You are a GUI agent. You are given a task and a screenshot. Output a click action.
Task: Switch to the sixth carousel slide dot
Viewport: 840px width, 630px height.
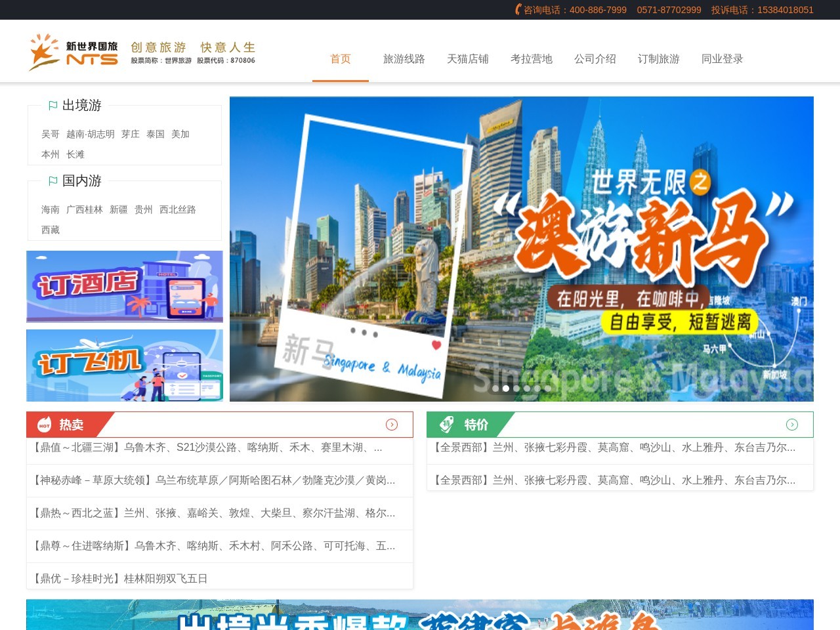(x=548, y=388)
